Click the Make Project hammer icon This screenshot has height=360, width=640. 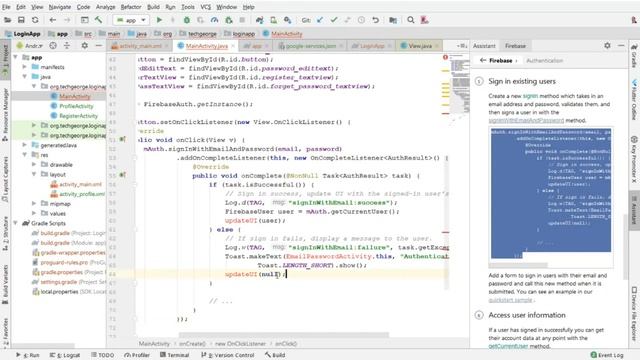(x=98, y=20)
